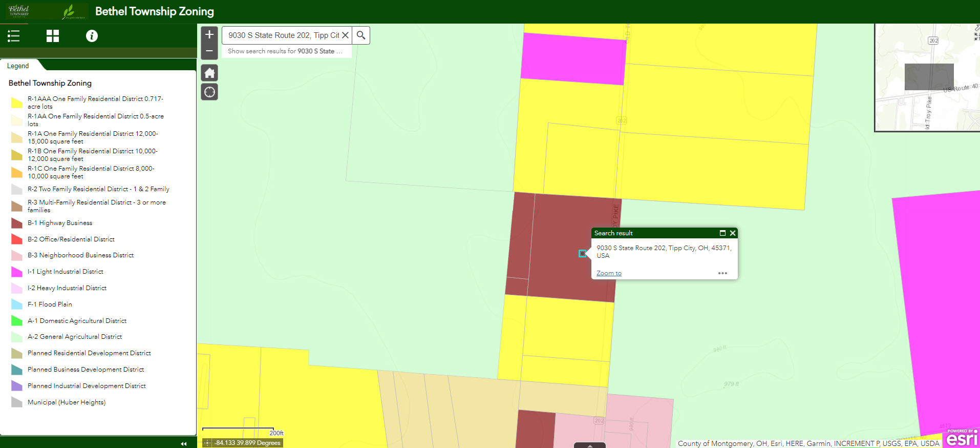The height and width of the screenshot is (448, 980).
Task: Click the About info icon
Action: tap(92, 36)
